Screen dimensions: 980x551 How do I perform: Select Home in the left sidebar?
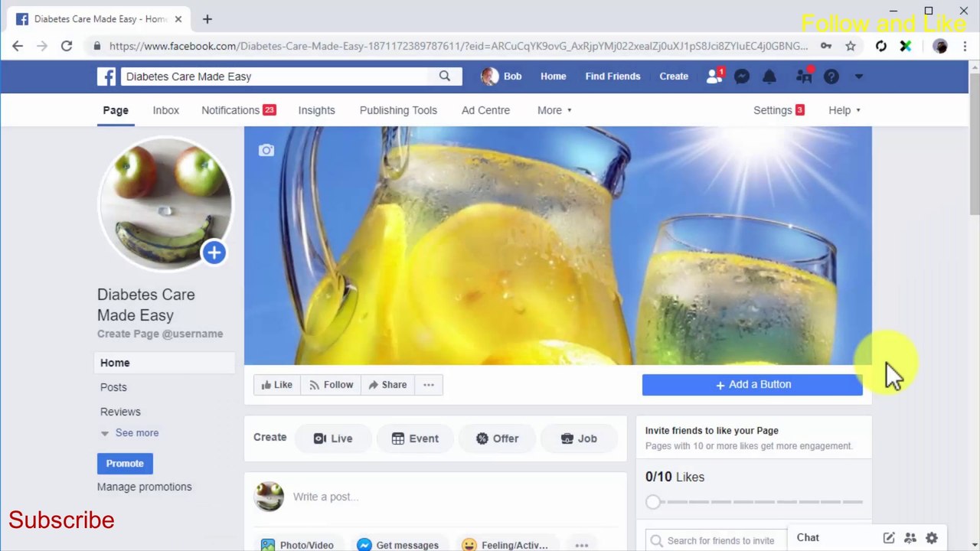point(166,363)
